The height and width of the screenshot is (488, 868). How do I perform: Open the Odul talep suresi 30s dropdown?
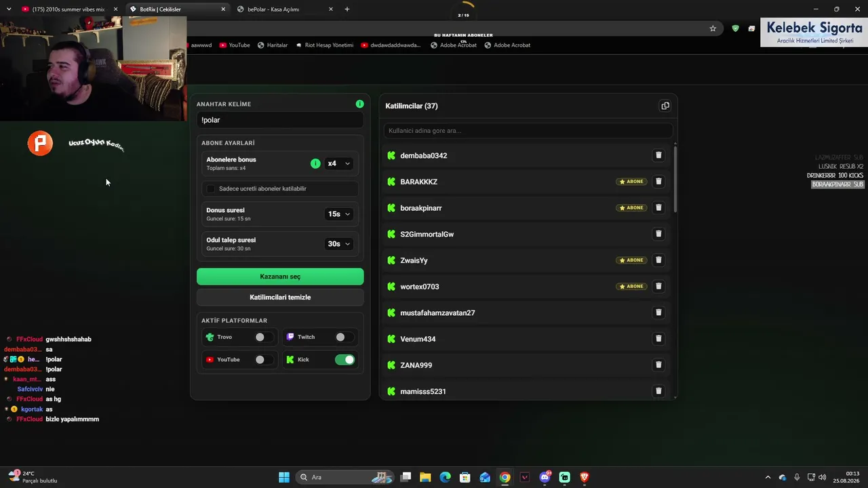339,244
